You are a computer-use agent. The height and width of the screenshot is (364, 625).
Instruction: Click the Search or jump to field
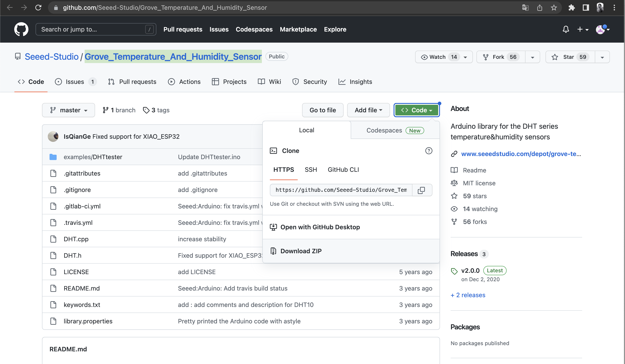(96, 29)
